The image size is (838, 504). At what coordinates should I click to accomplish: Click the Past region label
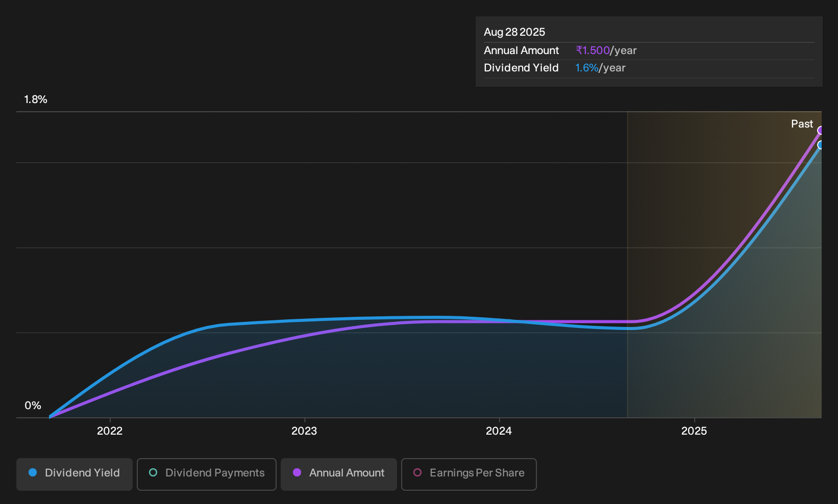pos(802,124)
